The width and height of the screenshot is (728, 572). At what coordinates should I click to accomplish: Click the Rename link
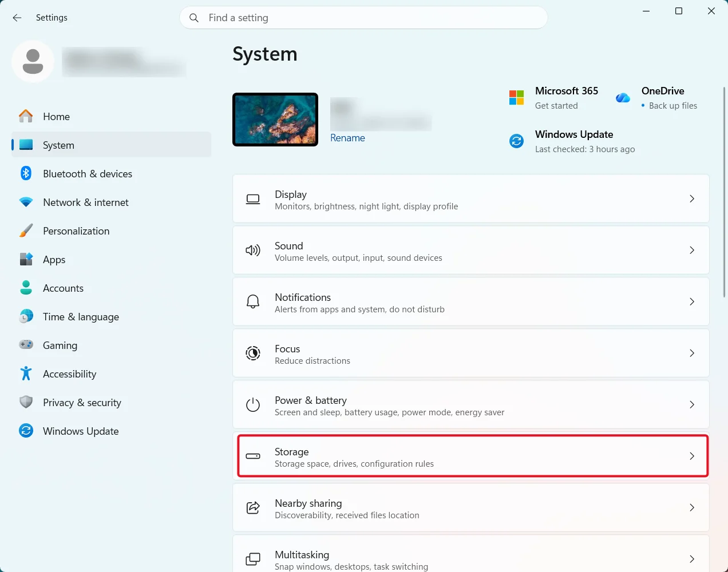347,138
